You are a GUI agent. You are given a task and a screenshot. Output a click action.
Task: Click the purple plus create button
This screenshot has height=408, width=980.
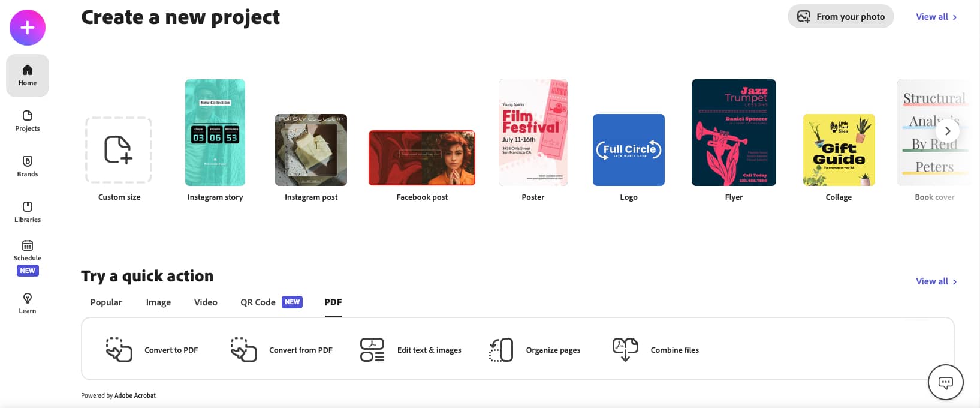coord(28,28)
